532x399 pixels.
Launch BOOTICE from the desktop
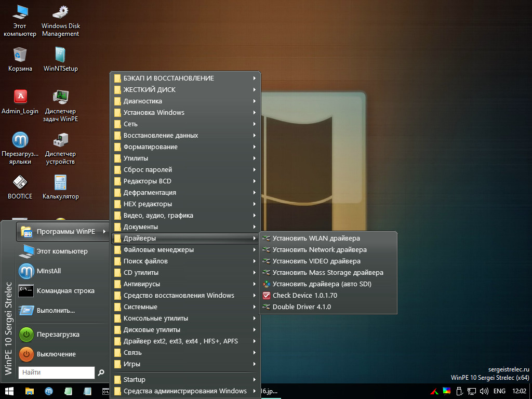20,187
